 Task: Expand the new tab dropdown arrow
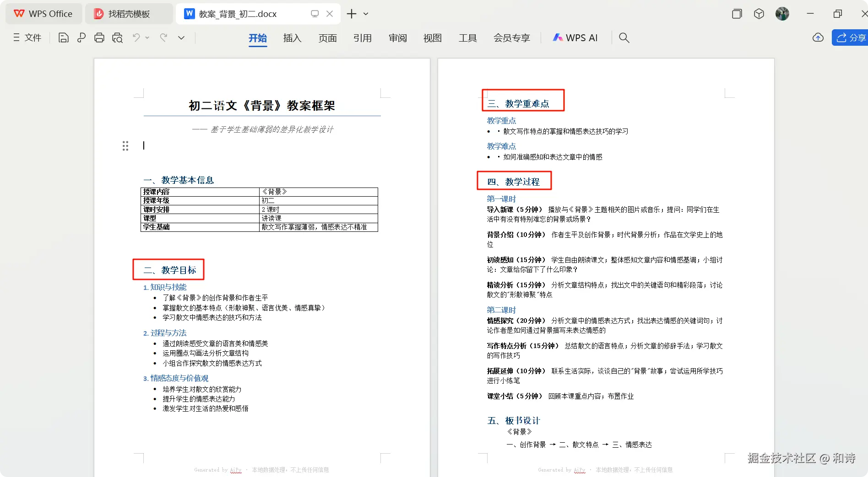click(x=366, y=14)
